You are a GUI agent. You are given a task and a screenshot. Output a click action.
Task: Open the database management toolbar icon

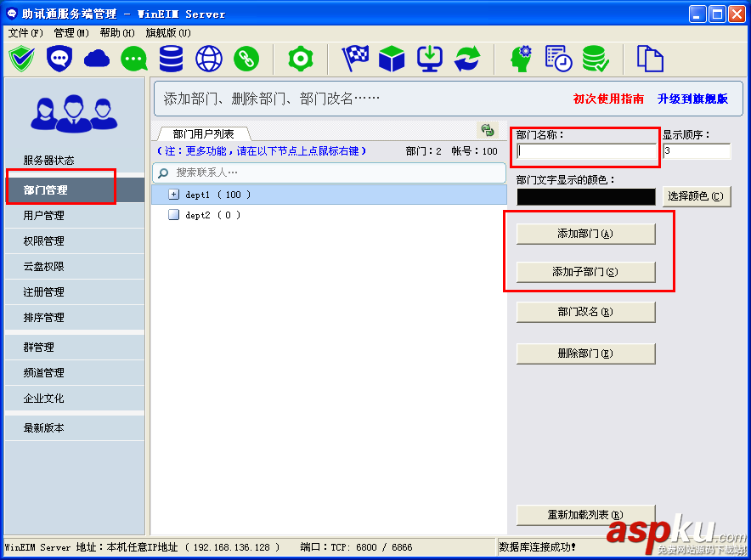click(170, 59)
